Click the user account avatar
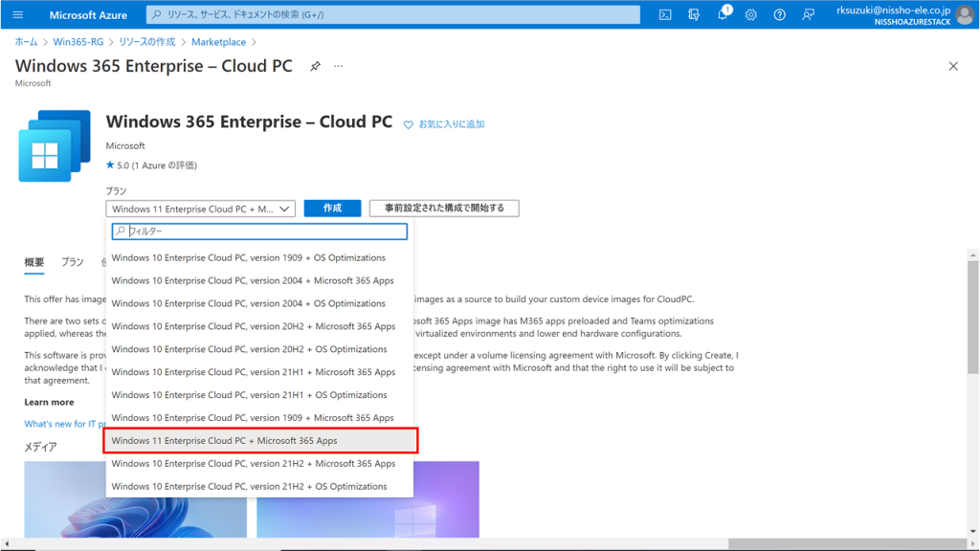The height and width of the screenshot is (551, 980). coord(965,15)
